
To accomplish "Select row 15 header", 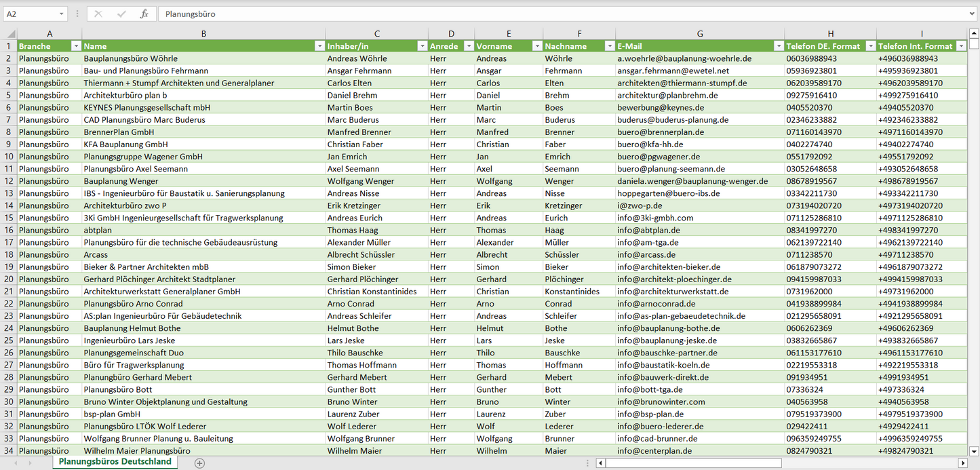I will pyautogui.click(x=9, y=218).
